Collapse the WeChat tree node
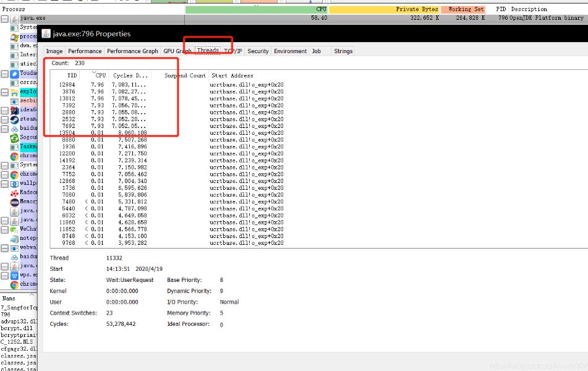 [x=4, y=229]
